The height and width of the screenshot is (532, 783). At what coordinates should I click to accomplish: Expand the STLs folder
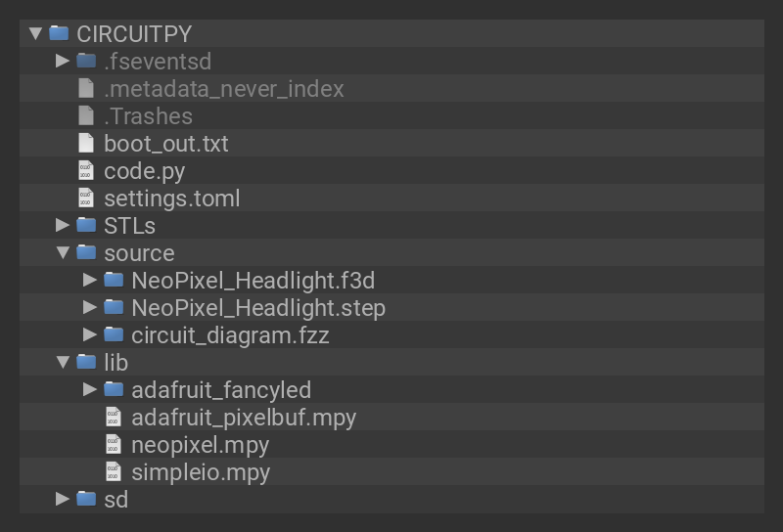[x=64, y=226]
